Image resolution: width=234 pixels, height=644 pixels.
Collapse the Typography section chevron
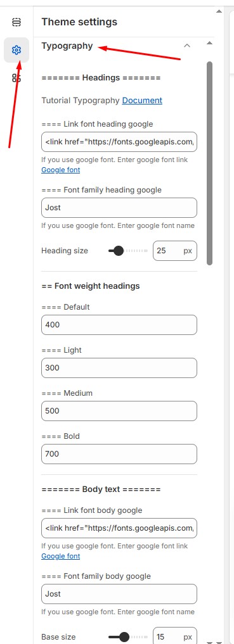coord(186,46)
